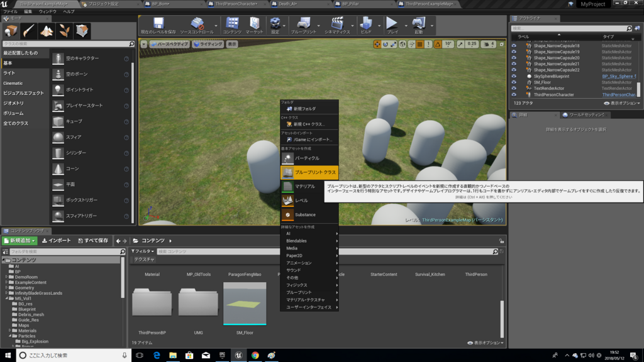Click SM_Floor asset thumbnail

coord(245,304)
